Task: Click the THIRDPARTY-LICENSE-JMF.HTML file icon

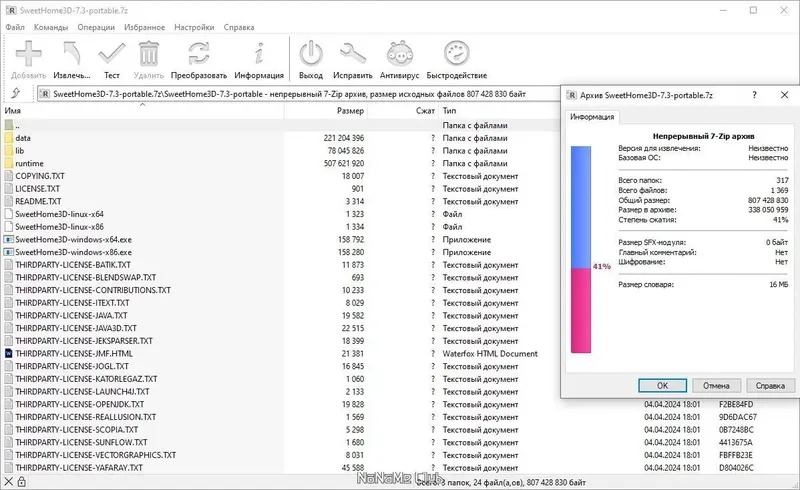Action: click(9, 353)
